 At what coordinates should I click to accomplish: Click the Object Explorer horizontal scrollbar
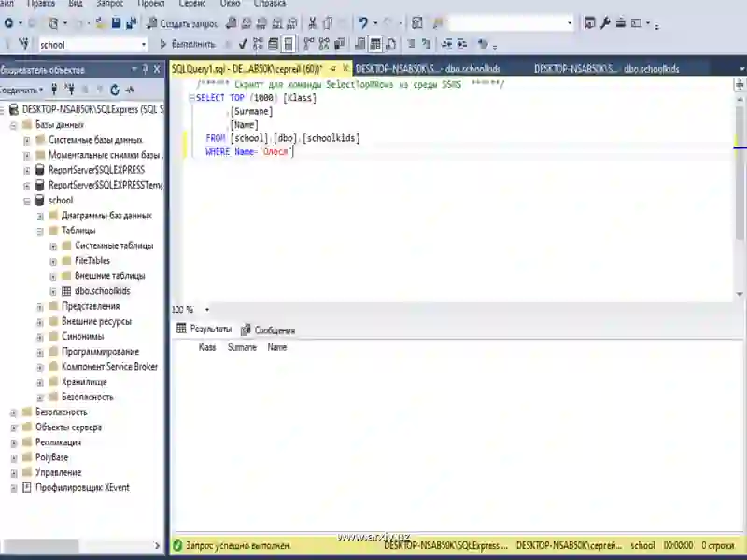[40, 546]
